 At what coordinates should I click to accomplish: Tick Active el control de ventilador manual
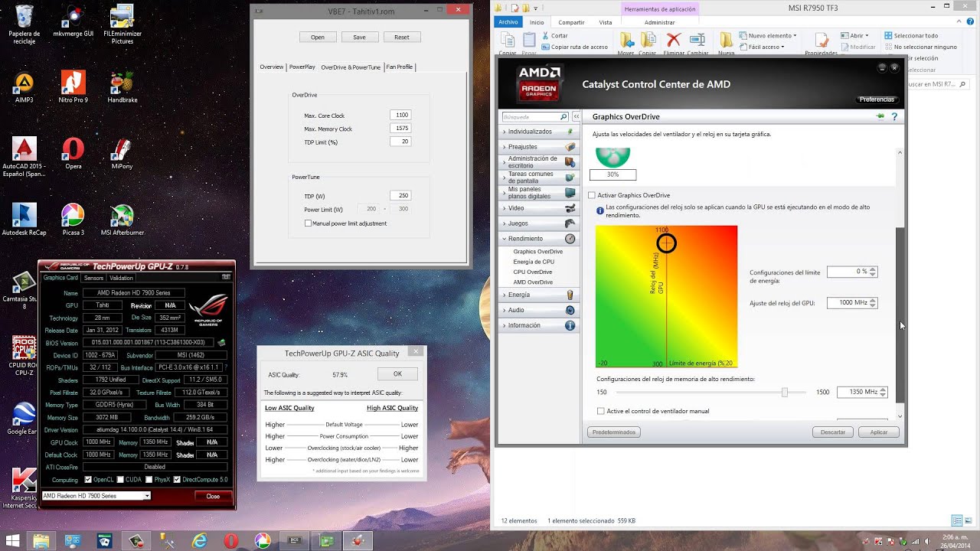601,411
